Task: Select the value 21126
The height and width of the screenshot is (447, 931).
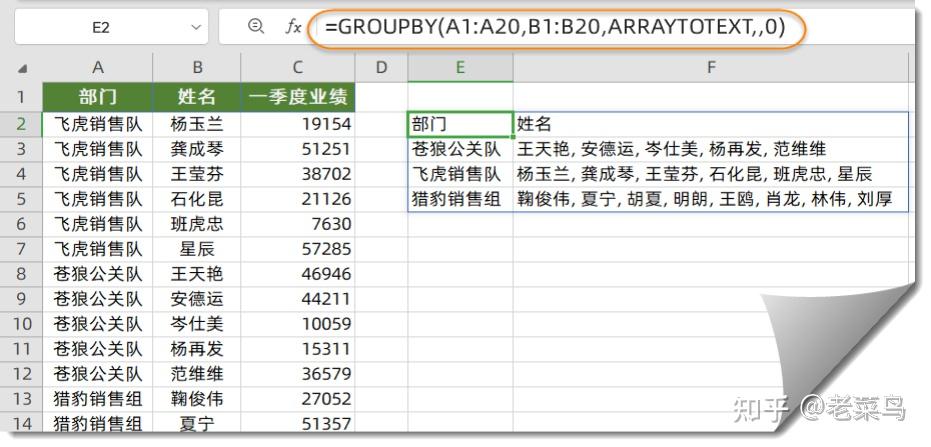Action: coord(298,199)
